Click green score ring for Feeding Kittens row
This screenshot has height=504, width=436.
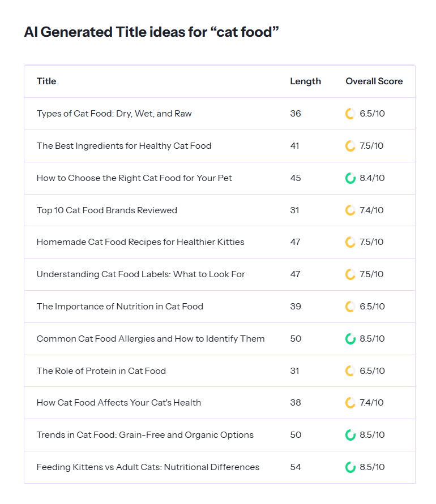point(350,467)
